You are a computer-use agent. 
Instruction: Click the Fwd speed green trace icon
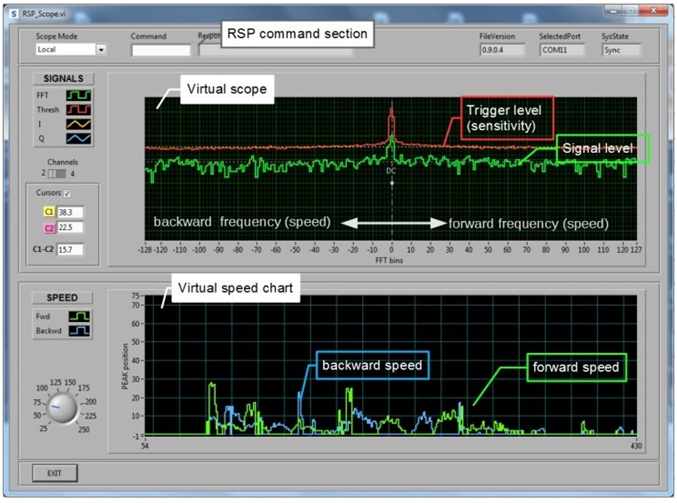(79, 316)
